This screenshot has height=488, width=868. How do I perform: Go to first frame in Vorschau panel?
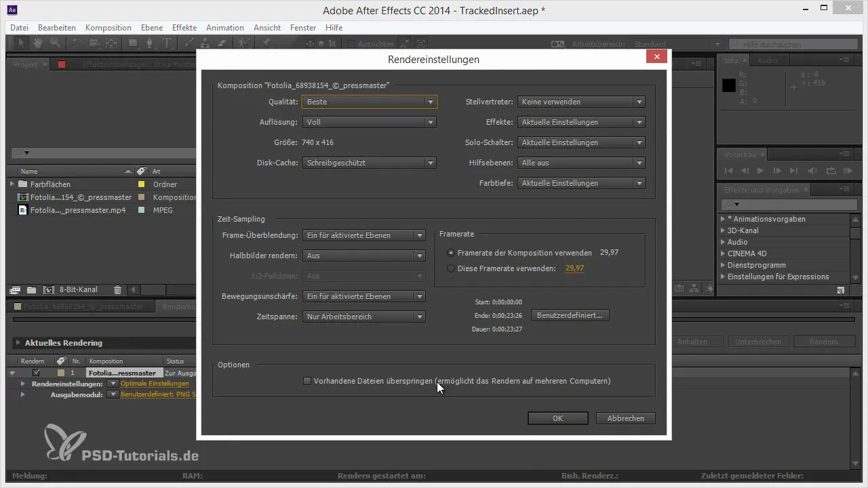pyautogui.click(x=728, y=171)
